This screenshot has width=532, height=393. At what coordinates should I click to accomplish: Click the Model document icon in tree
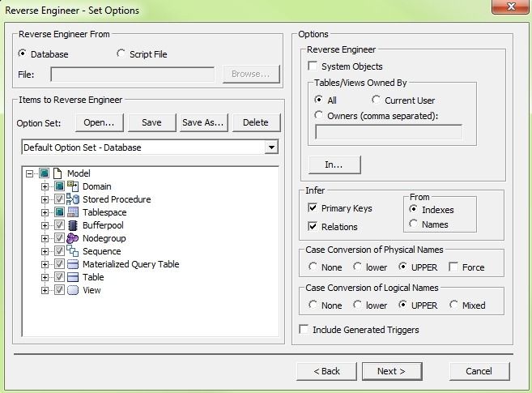(x=57, y=173)
